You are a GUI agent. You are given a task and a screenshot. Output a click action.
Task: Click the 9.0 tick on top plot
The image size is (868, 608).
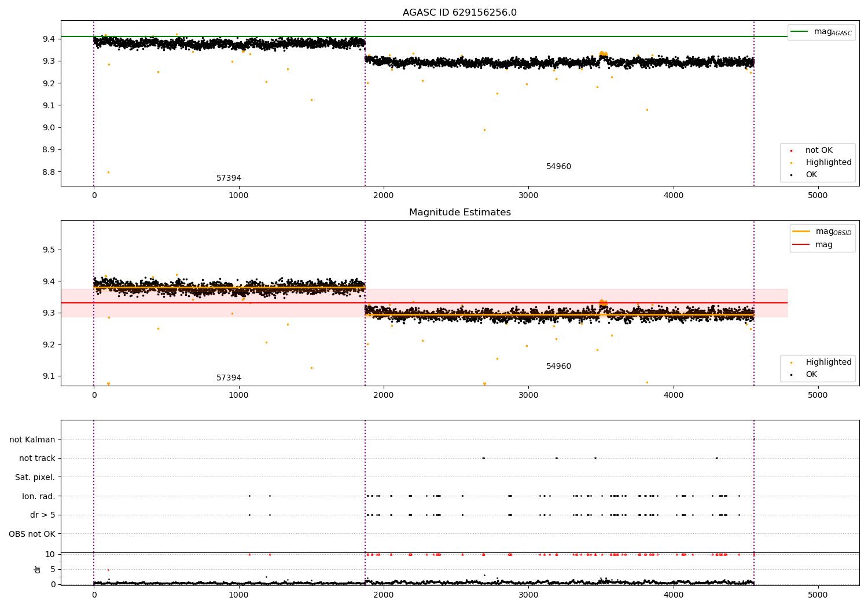(49, 128)
